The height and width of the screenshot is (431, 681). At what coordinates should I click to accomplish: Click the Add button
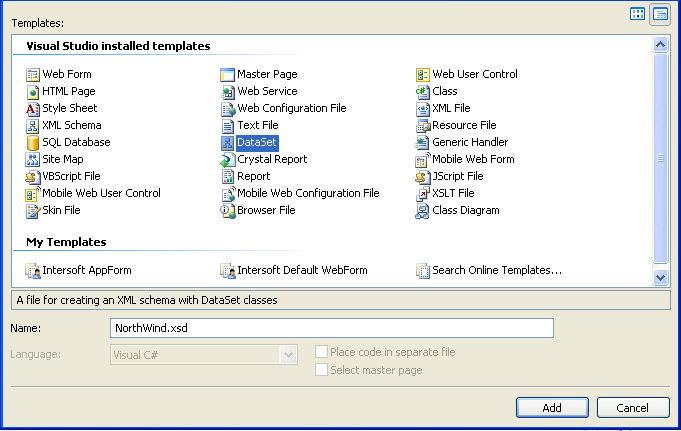coord(552,408)
